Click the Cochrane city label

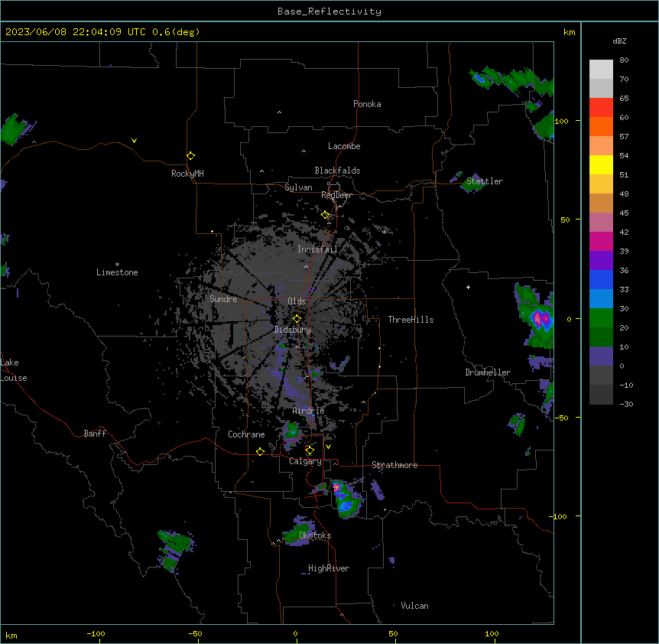(246, 434)
